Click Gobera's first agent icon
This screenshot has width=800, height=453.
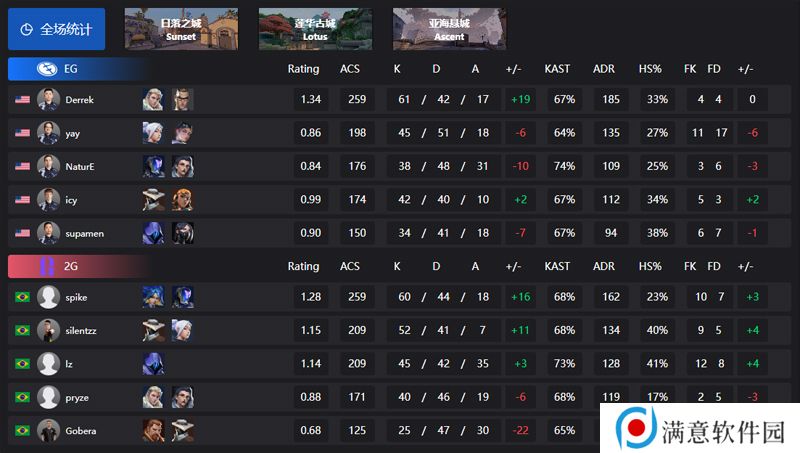[153, 431]
